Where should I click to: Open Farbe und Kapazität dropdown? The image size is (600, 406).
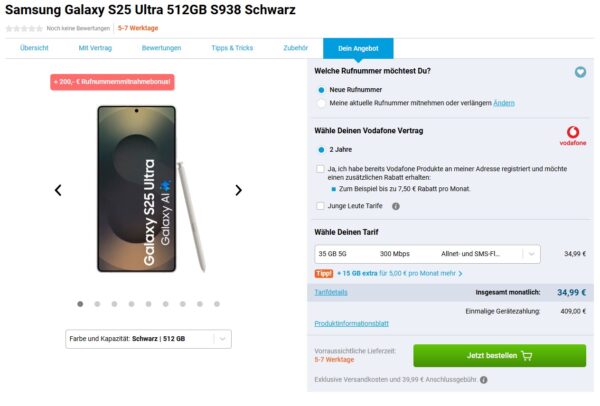pyautogui.click(x=148, y=339)
